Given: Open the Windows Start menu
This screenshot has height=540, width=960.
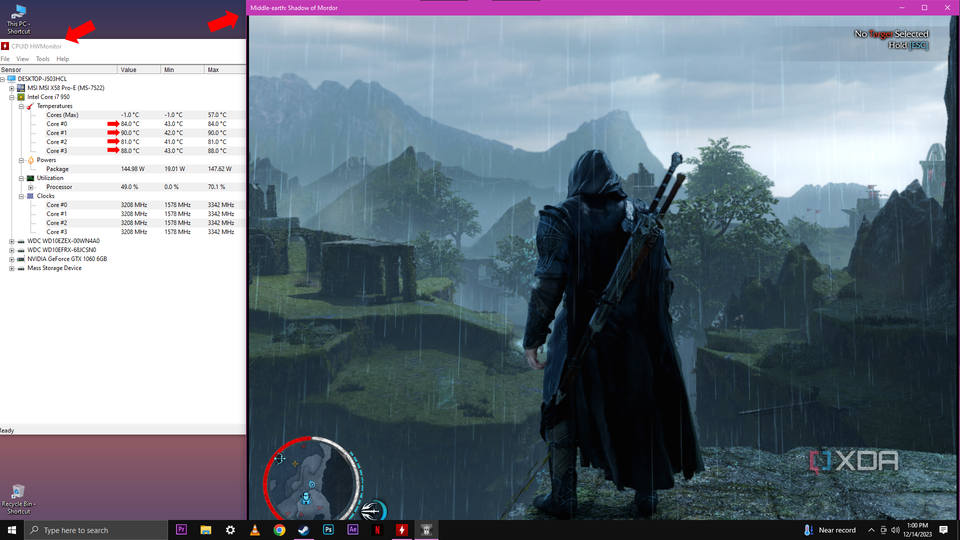Looking at the screenshot, I should 12,530.
